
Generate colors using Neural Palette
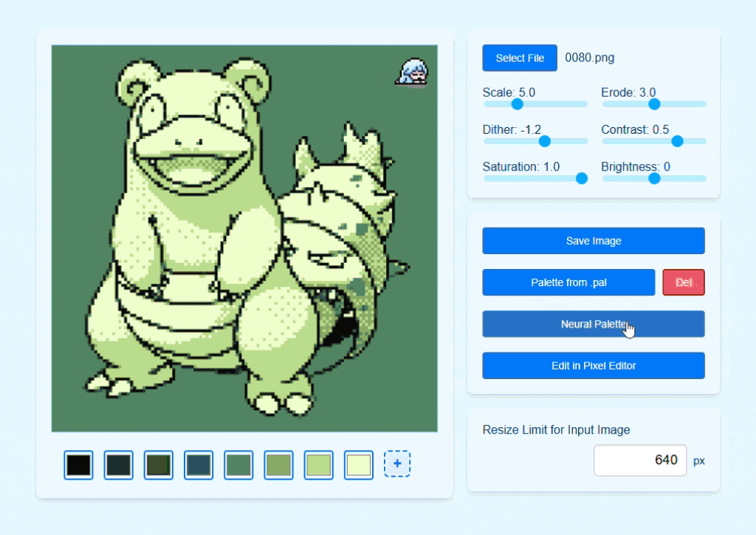point(593,324)
